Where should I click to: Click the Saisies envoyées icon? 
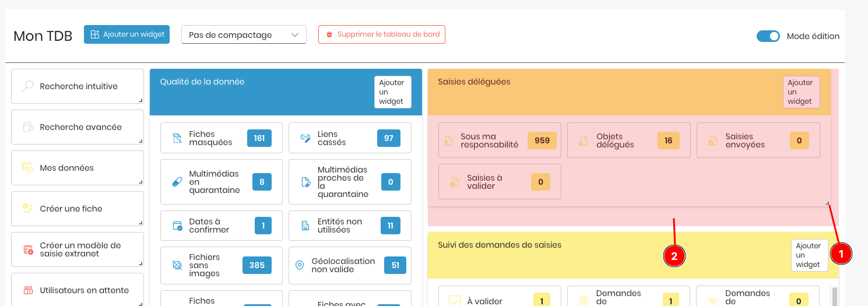pyautogui.click(x=712, y=140)
